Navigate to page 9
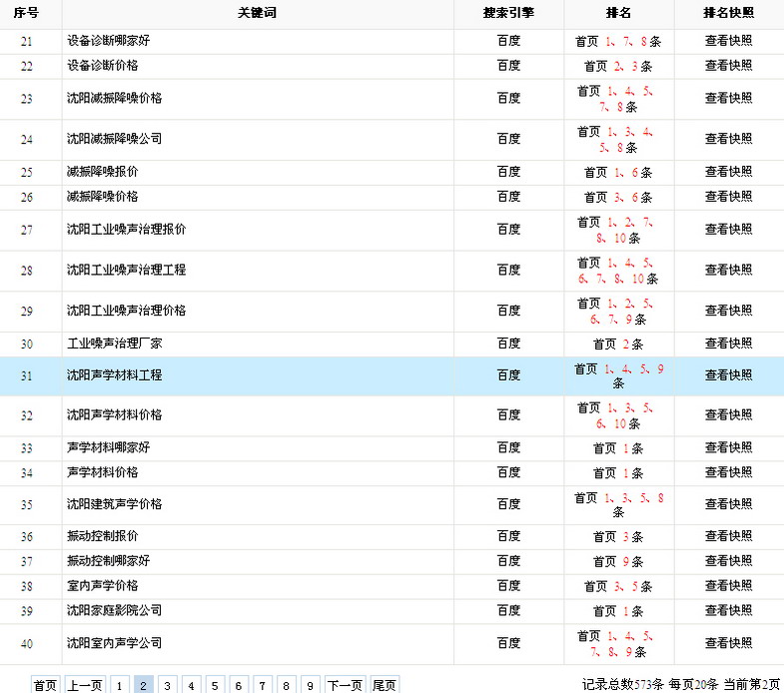This screenshot has height=693, width=784. pos(310,685)
